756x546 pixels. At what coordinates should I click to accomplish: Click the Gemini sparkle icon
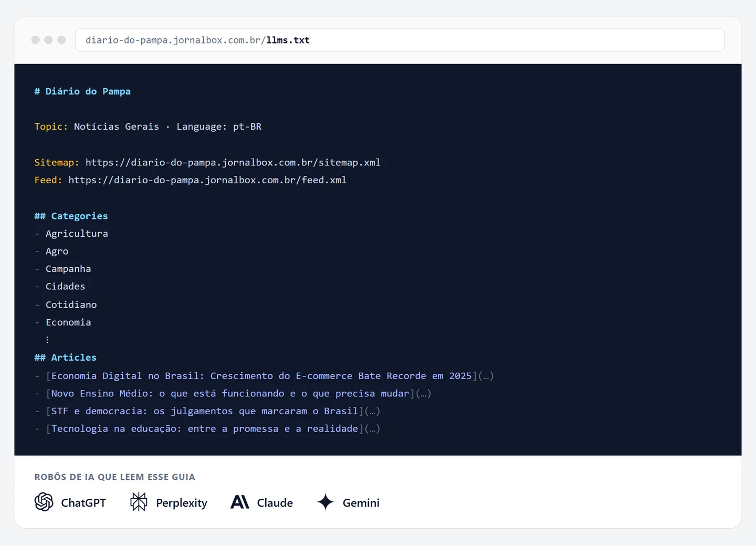point(325,502)
